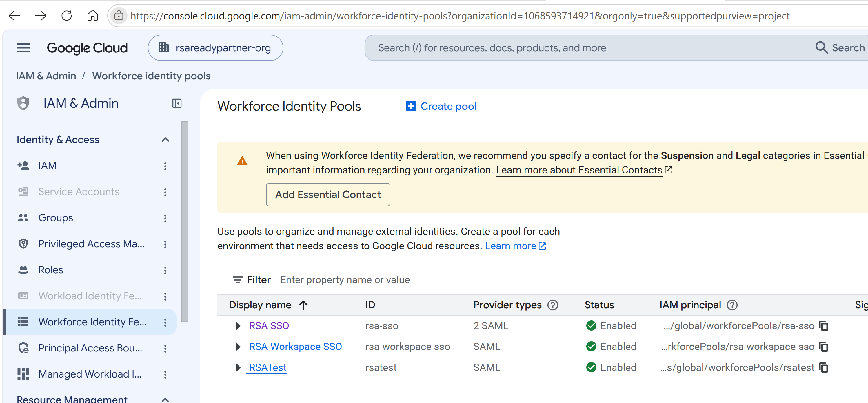
Task: Click the ID cell rsa-workspace-sso
Action: coord(407,347)
